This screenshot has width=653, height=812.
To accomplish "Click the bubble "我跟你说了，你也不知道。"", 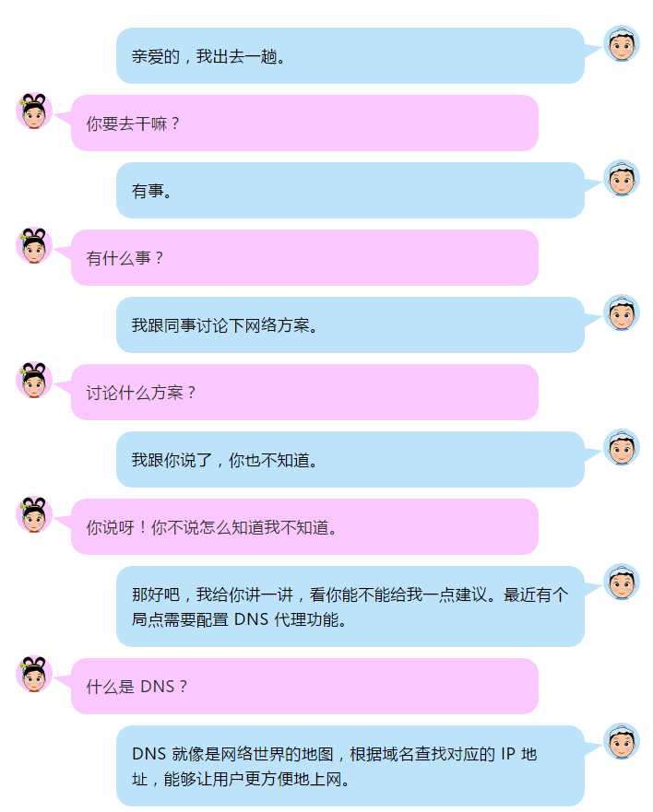I will (x=350, y=460).
